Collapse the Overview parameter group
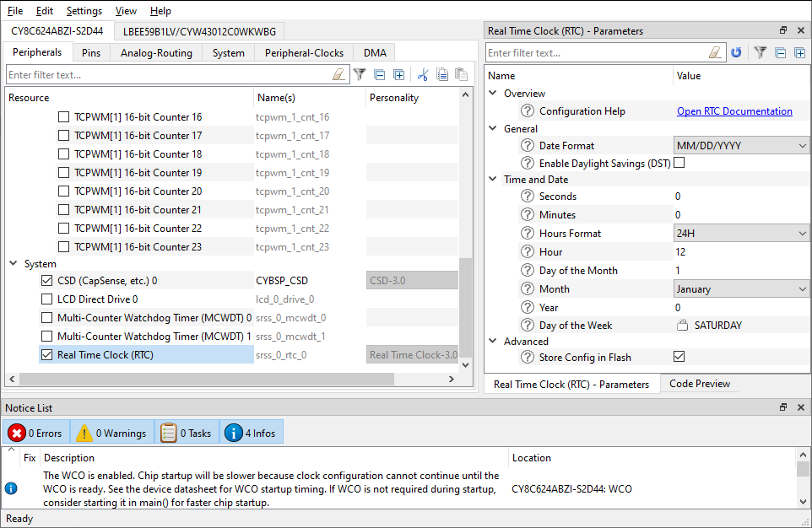The height and width of the screenshot is (528, 812). point(492,93)
